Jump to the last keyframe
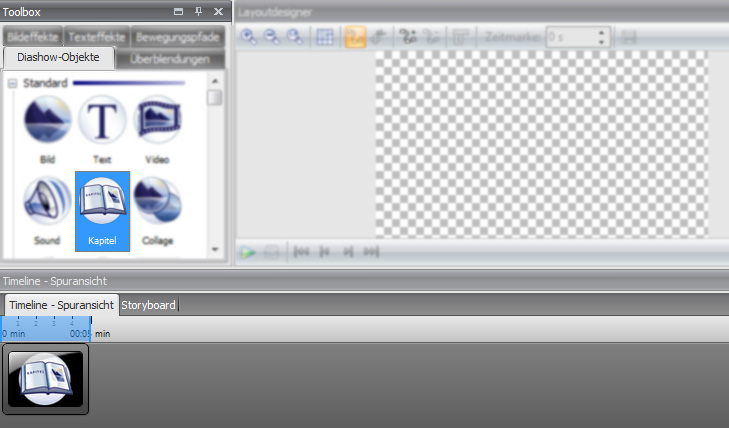Viewport: 729px width, 428px height. tap(371, 252)
